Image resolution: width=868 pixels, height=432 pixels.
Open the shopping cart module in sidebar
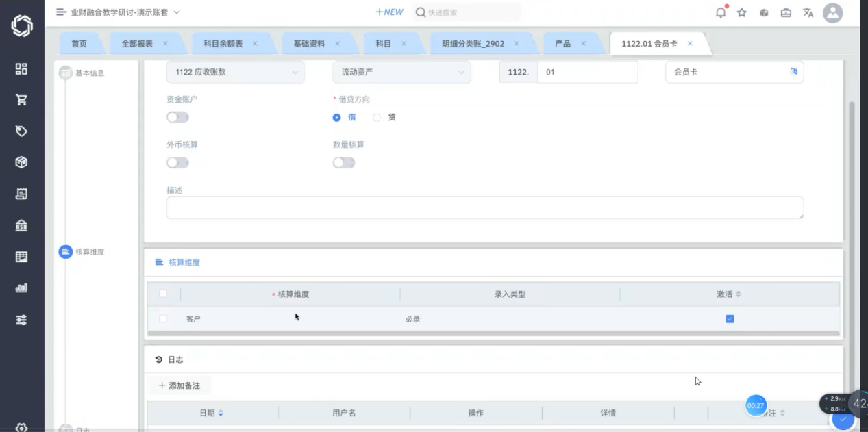point(21,100)
